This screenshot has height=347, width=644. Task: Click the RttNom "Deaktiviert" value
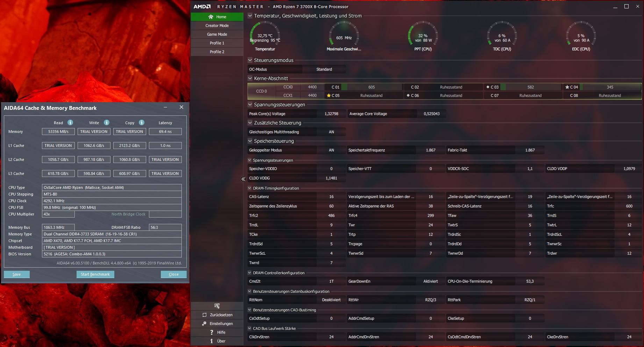click(x=331, y=300)
